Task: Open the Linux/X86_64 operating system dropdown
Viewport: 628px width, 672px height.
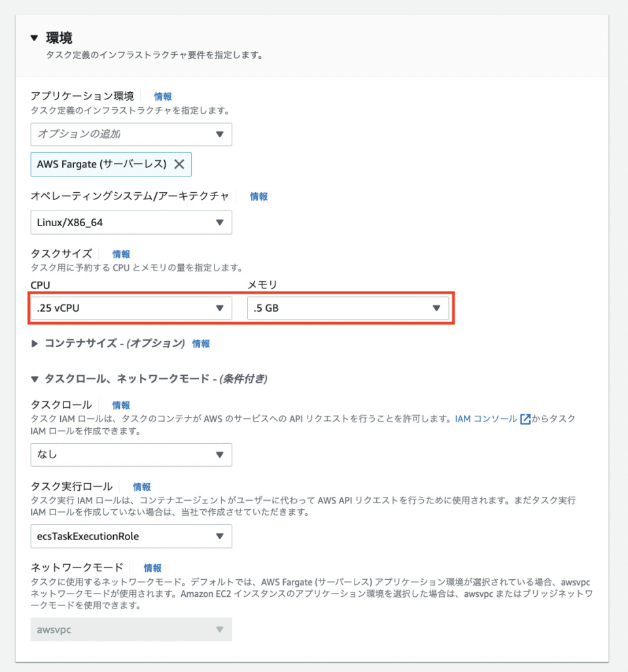Action: pos(131,222)
